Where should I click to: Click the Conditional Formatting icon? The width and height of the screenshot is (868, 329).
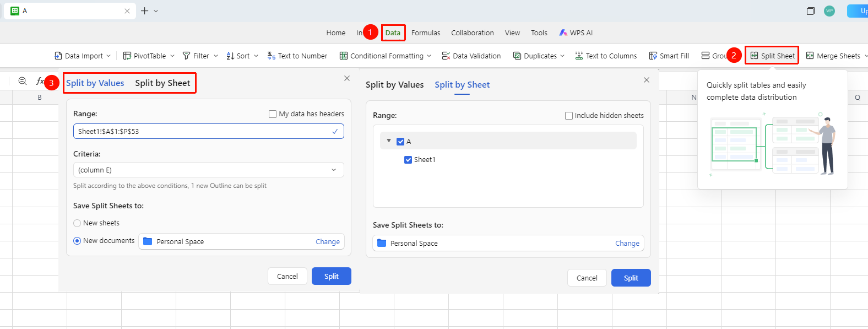click(344, 56)
